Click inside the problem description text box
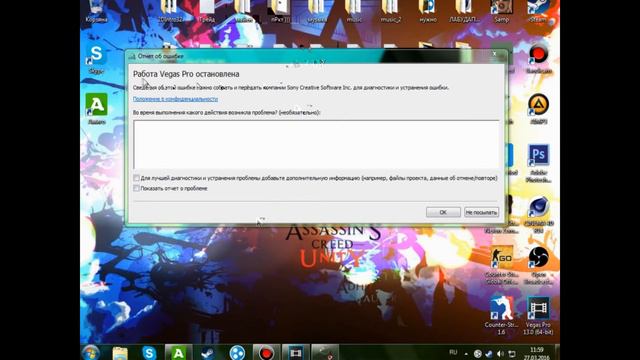 tap(316, 144)
